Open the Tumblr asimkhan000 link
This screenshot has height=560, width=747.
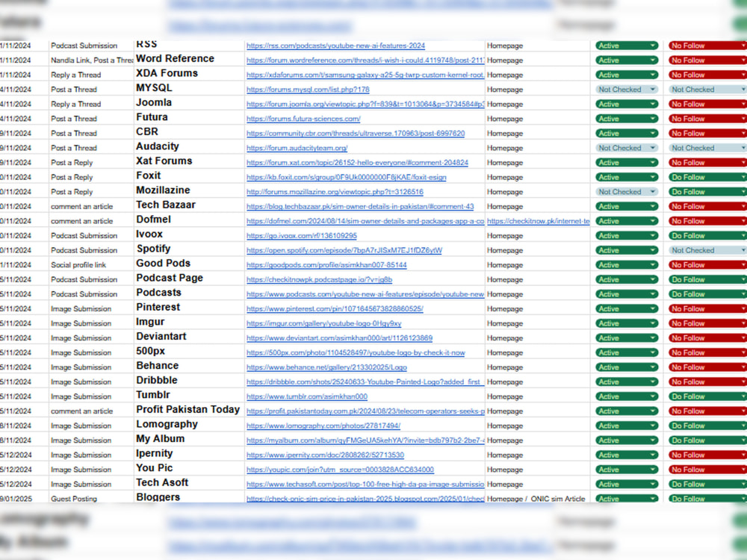click(x=307, y=396)
